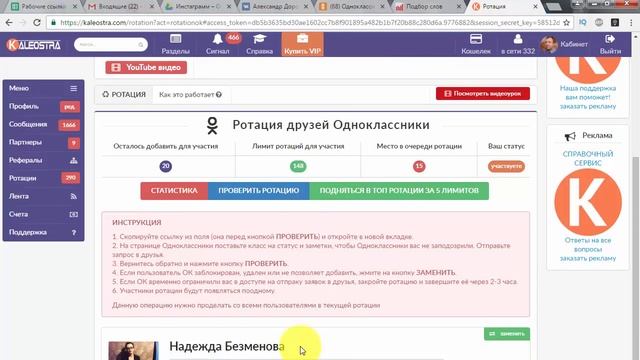
Task: Click the заменить button for Надежда Безменова
Action: click(x=507, y=334)
